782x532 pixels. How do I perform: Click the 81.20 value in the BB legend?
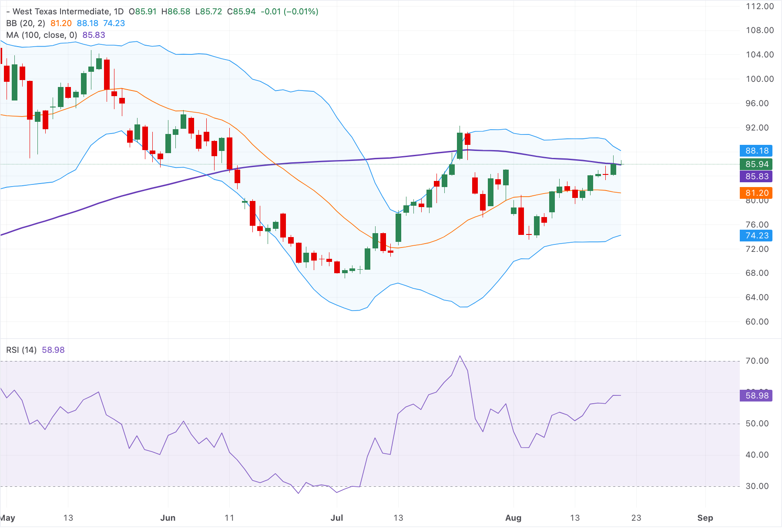coord(61,23)
